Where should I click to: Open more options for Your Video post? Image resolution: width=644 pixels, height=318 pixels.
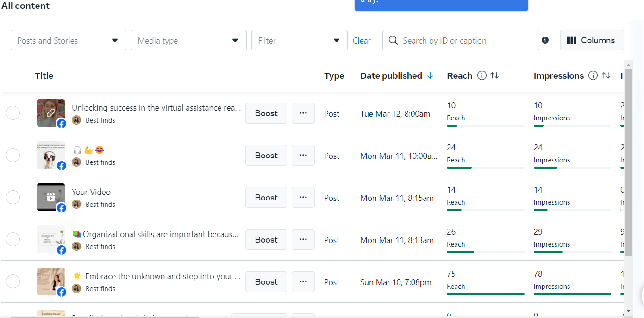click(303, 198)
